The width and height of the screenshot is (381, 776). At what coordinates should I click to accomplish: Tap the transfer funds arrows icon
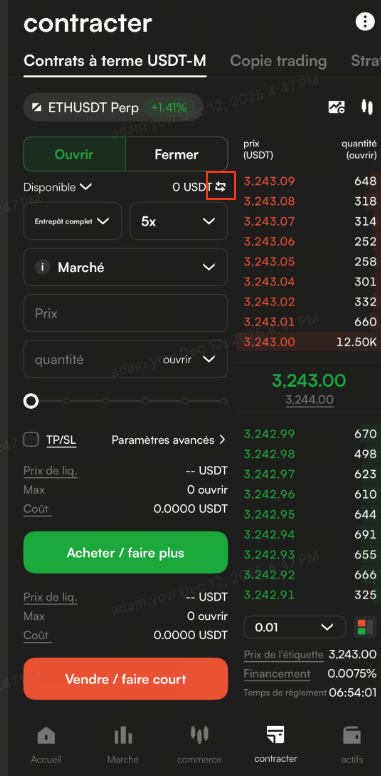coord(221,187)
